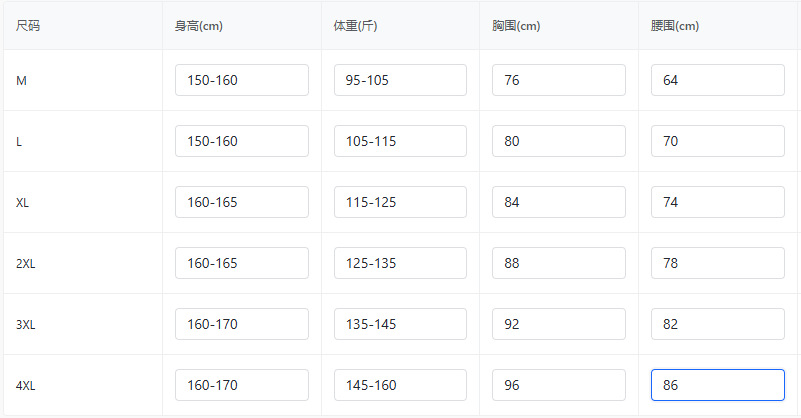Focus the 4XL waist field showing 86
This screenshot has height=418, width=801.
tap(717, 385)
